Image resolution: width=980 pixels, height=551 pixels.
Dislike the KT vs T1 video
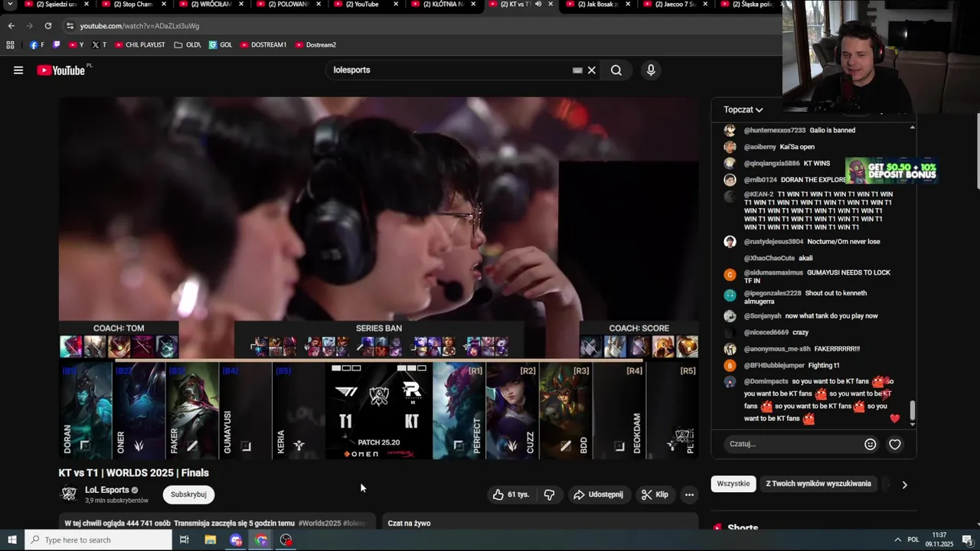(x=549, y=494)
